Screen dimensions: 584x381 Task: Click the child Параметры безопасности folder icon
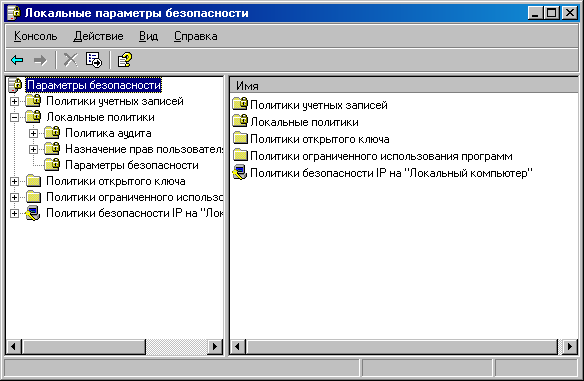point(52,165)
